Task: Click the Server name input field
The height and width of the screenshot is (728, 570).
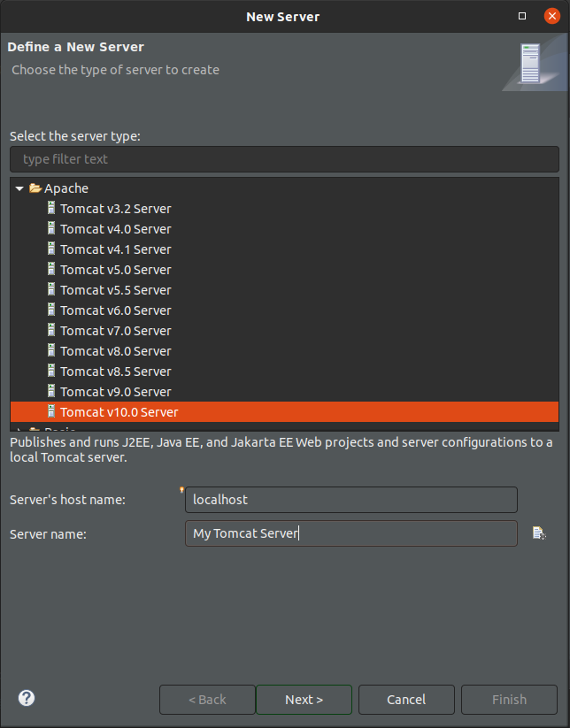Action: 351,533
